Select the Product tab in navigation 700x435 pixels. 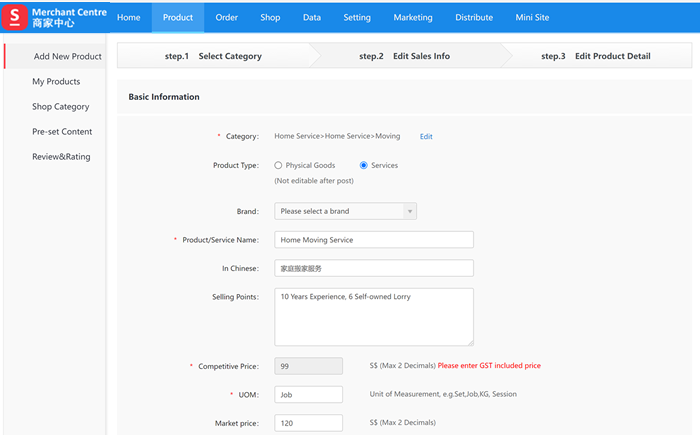click(178, 17)
